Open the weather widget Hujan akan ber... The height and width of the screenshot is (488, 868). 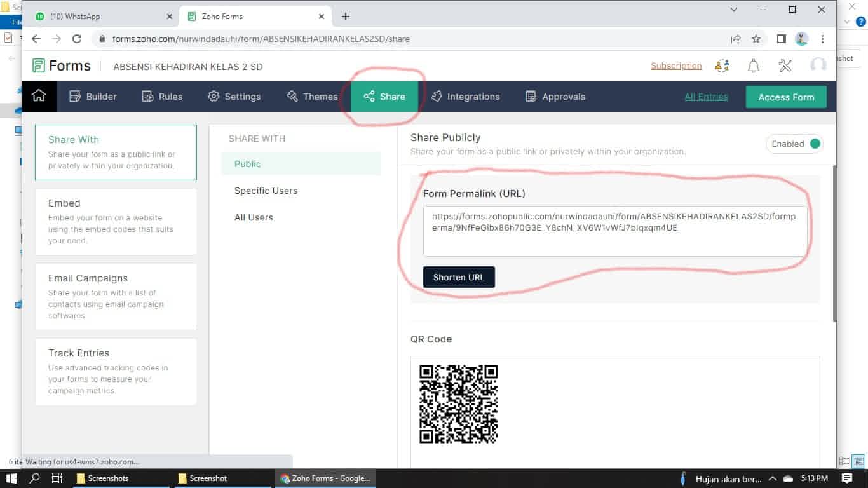coord(719,478)
